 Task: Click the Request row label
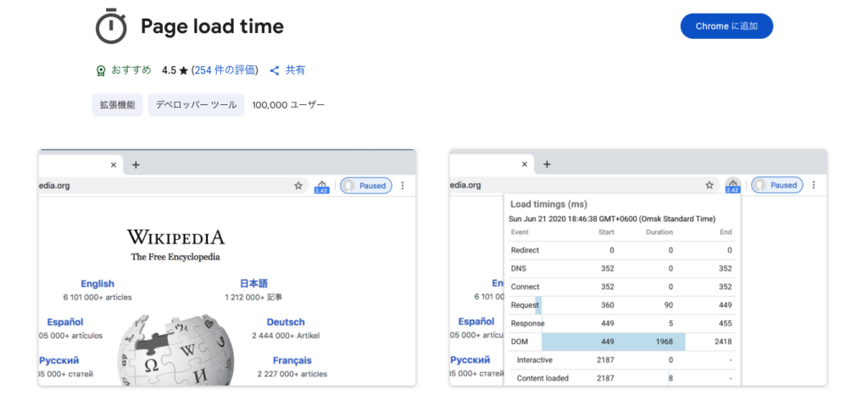click(525, 305)
